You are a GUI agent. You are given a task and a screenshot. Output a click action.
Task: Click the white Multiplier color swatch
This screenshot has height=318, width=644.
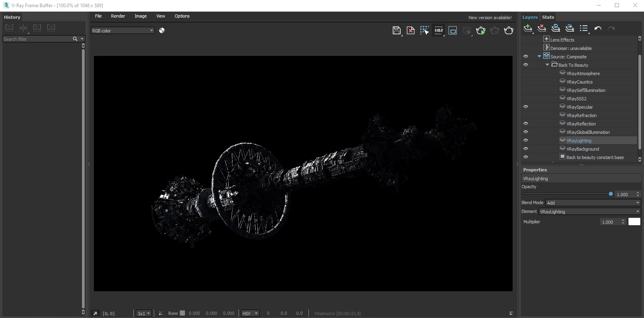coord(634,222)
